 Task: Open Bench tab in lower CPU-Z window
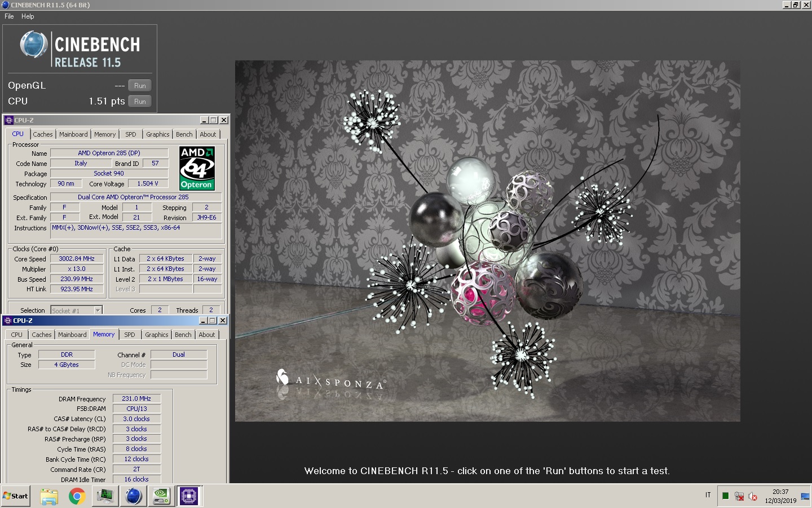[183, 335]
